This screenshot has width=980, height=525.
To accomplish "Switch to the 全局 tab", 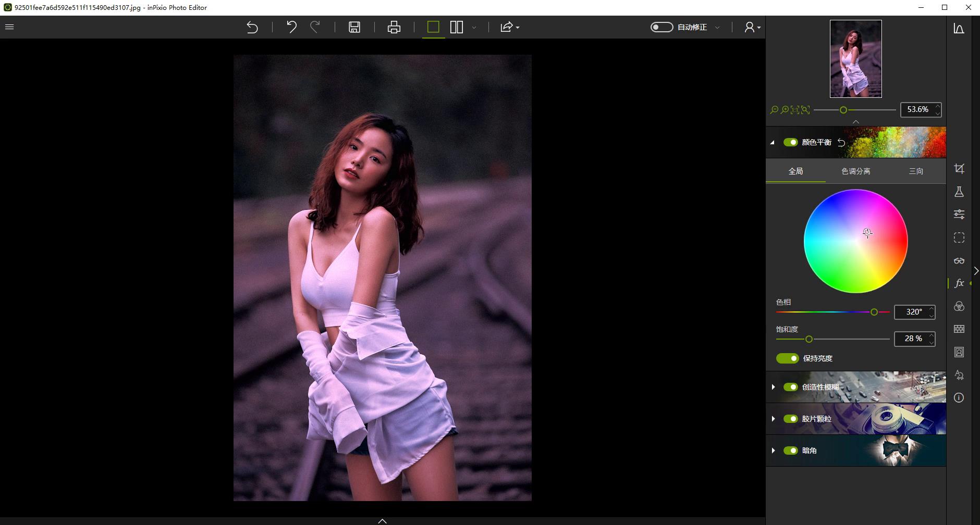I will (795, 171).
